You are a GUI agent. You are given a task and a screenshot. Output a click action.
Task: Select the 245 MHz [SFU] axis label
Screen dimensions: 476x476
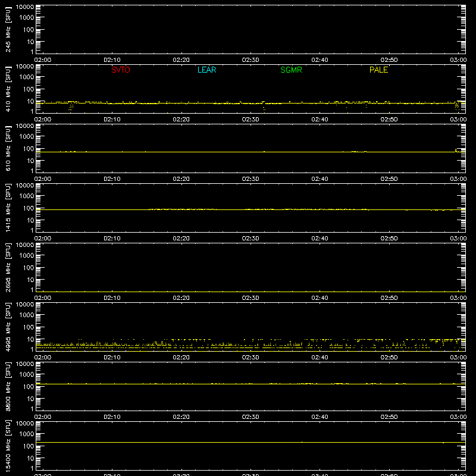(8, 29)
